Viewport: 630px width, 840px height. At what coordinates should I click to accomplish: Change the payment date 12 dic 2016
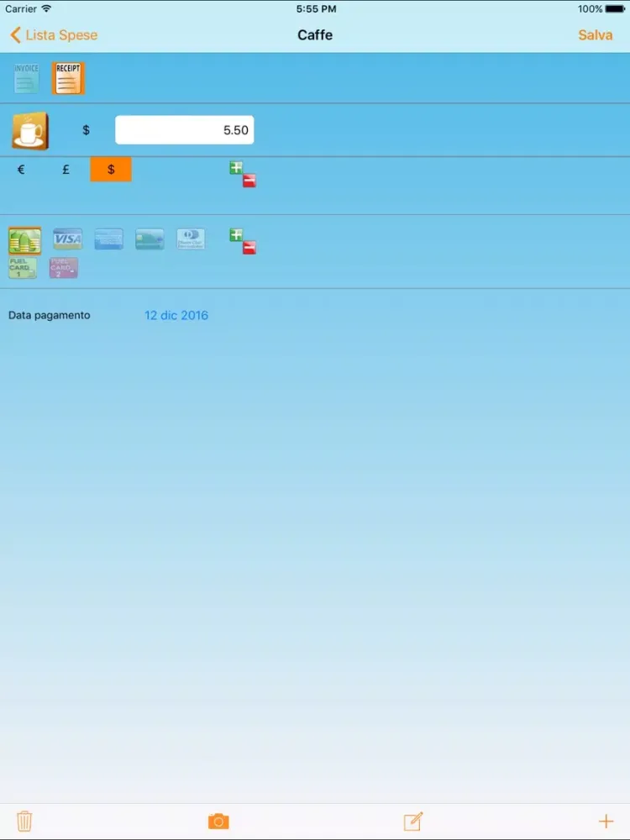click(176, 316)
